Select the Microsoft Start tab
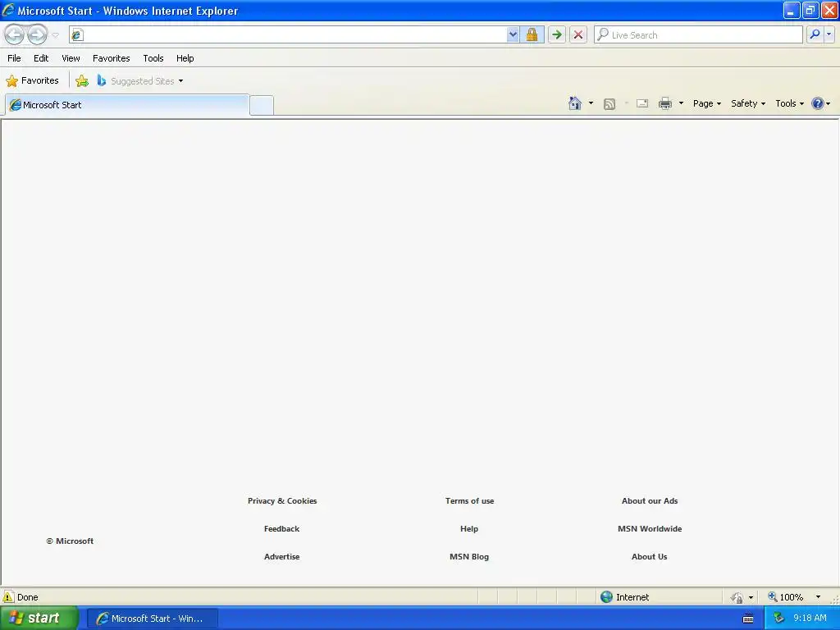840x630 pixels. pos(127,105)
